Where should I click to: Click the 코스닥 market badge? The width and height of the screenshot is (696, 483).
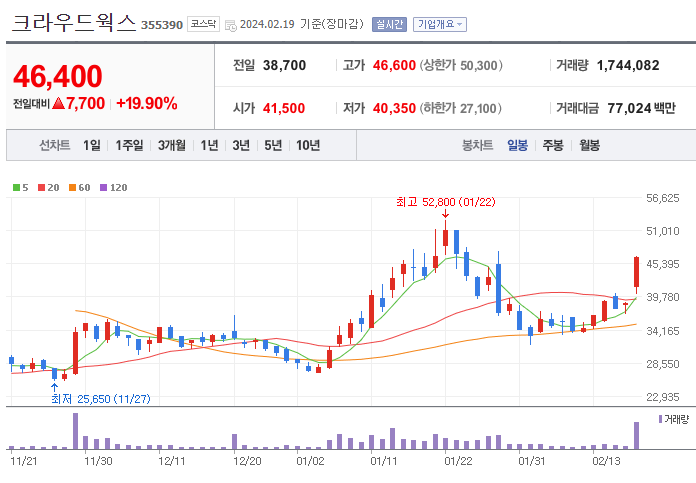pyautogui.click(x=203, y=24)
